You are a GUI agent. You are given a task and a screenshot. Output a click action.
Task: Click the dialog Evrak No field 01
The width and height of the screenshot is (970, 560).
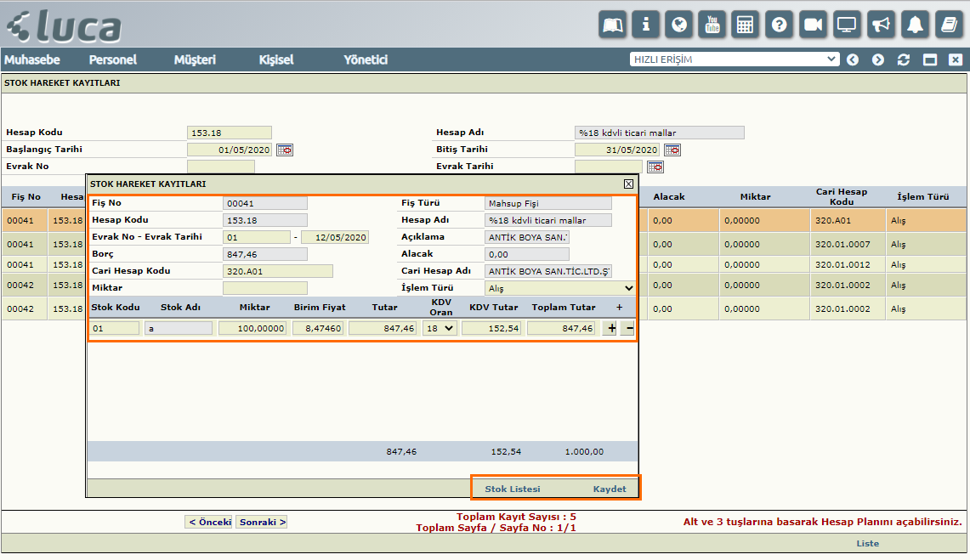point(257,237)
